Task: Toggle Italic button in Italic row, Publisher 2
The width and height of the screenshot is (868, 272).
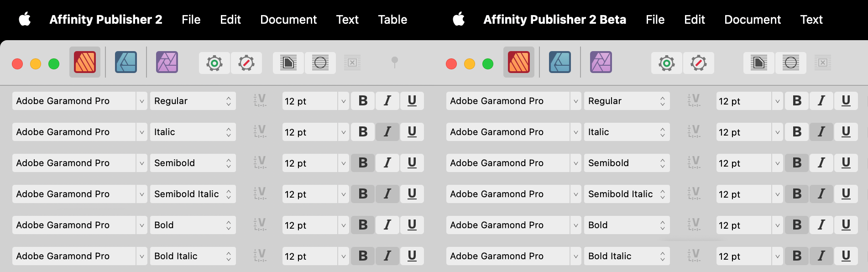Action: [x=387, y=132]
